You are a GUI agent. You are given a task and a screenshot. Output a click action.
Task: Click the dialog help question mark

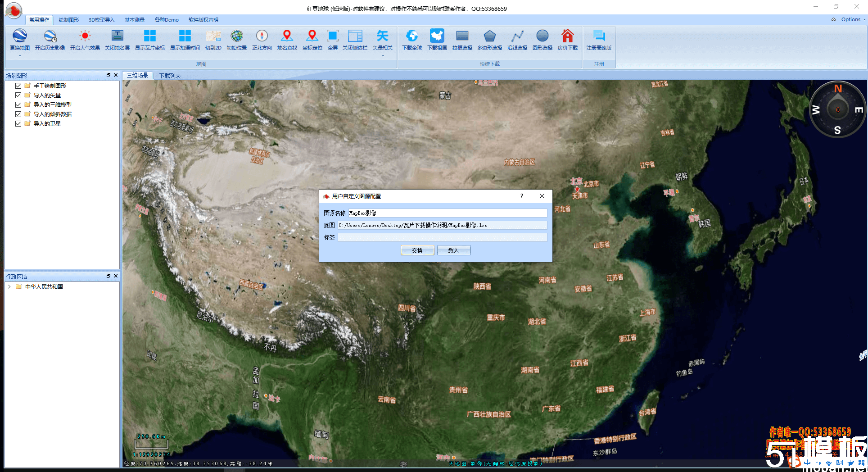(522, 196)
